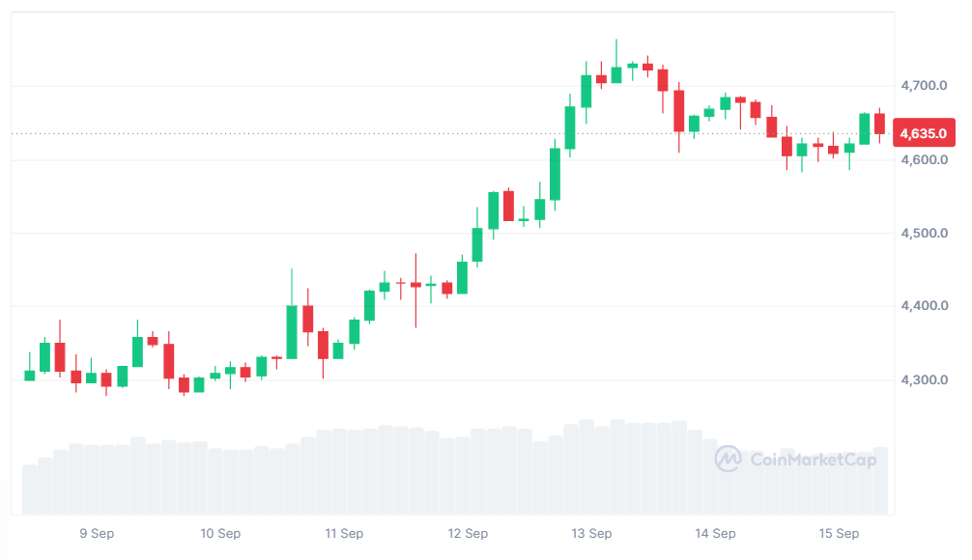Select the 10 Sep date label
Screen dimensions: 972x560
pyautogui.click(x=220, y=533)
